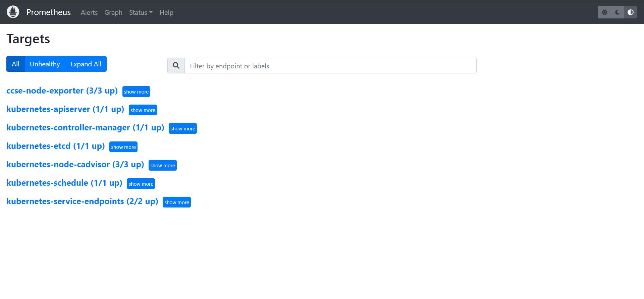Open the kubernetes-etcd (1/1 up) link
Screen dimensions: 644x299
[56, 146]
